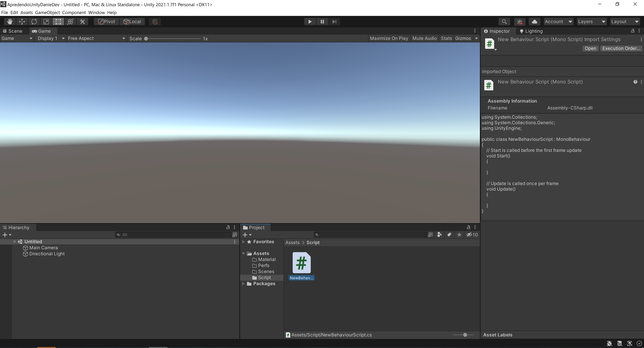Select the Rotate tool
The width and height of the screenshot is (644, 348).
[34, 22]
